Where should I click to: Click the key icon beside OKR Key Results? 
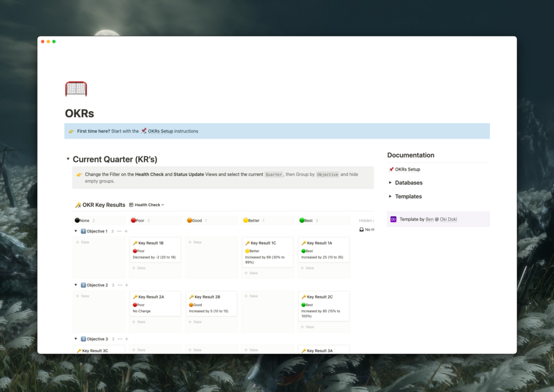(78, 205)
